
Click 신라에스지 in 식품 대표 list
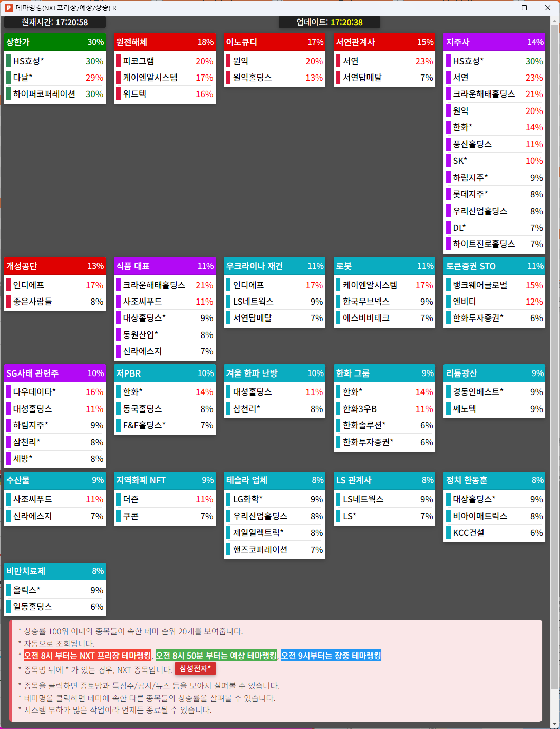pyautogui.click(x=165, y=351)
